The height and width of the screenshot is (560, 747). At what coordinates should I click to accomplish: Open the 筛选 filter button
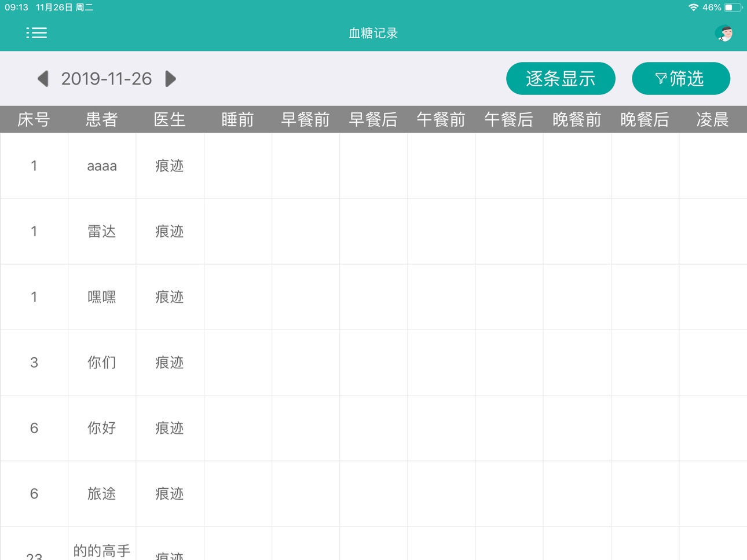click(681, 78)
